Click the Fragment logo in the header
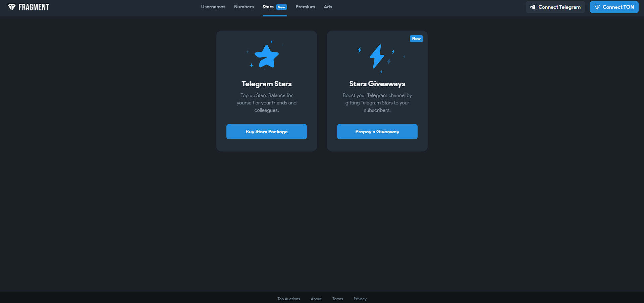This screenshot has height=303, width=644. click(29, 7)
